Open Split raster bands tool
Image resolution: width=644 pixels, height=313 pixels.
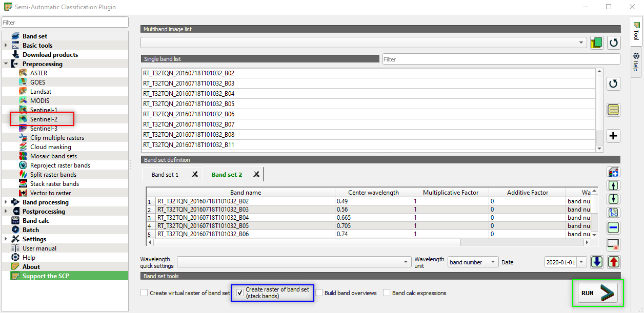(53, 175)
